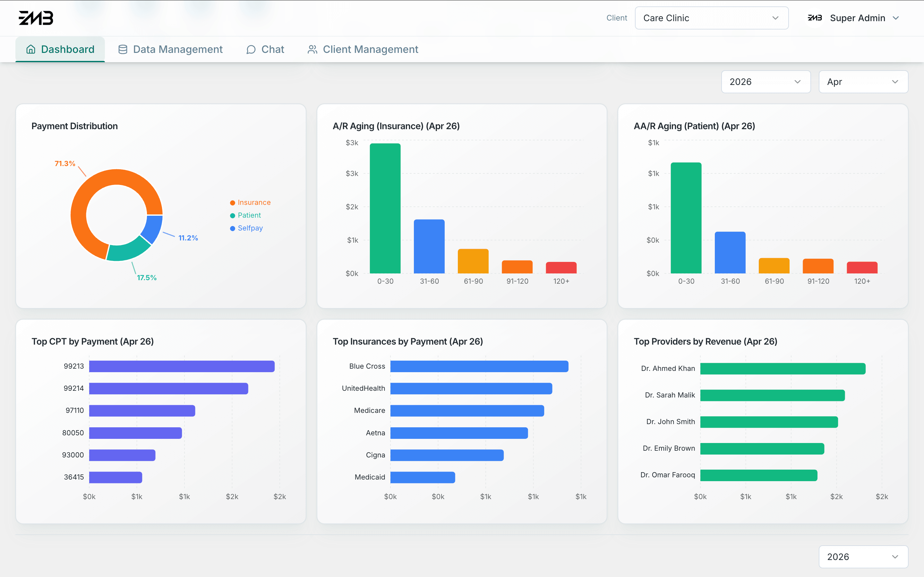
Task: Click the Blue Cross payment bar
Action: pyautogui.click(x=479, y=366)
